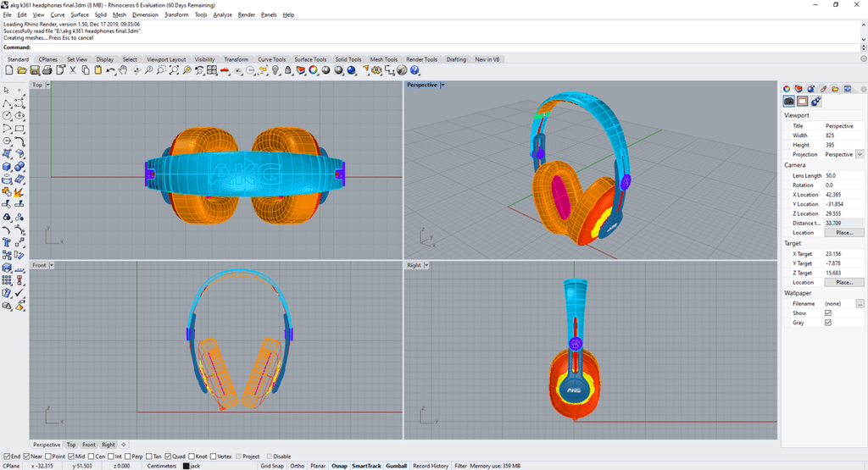
Task: Toggle Grid Snap in status bar
Action: 272,466
